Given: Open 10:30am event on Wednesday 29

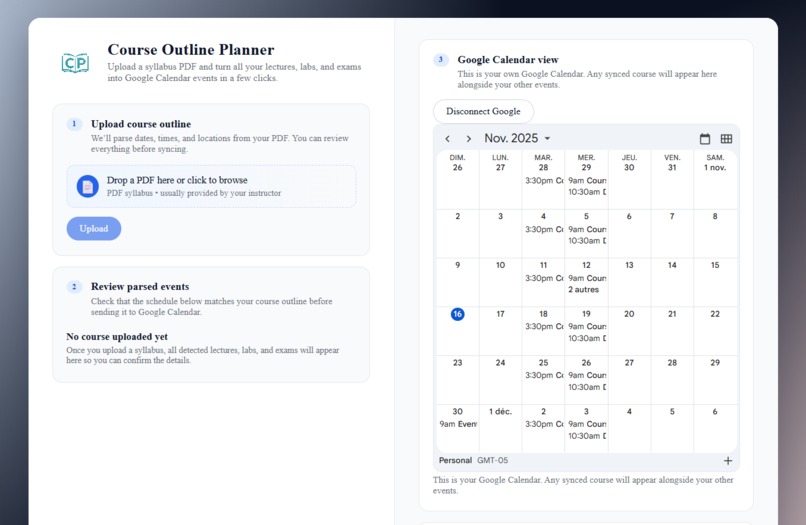Looking at the screenshot, I should (x=587, y=192).
